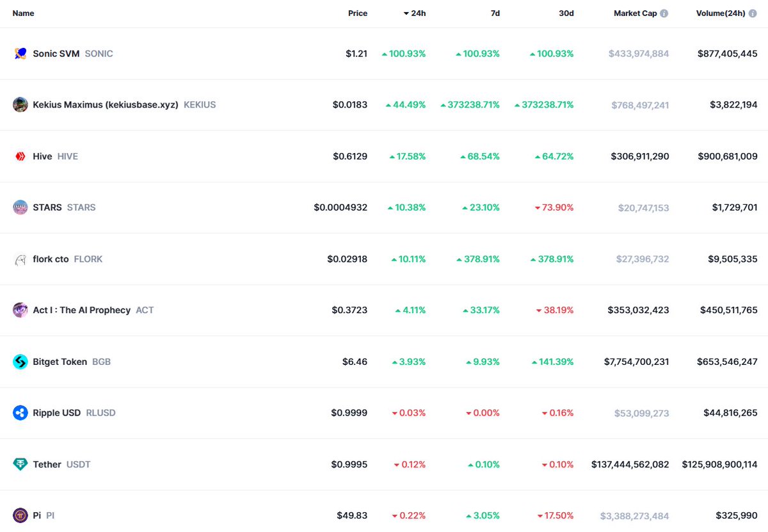Image resolution: width=768 pixels, height=532 pixels.
Task: Click the SONIC ticker symbol
Action: 99,54
